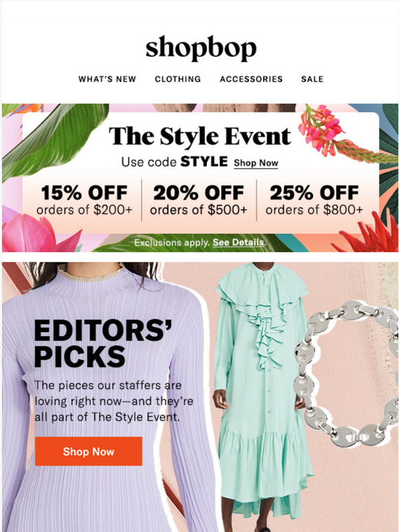Click The Style Event headline
Viewport: 399px width, 532px height.
pos(200,136)
